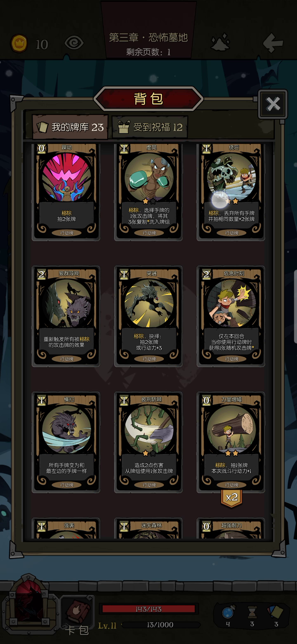The width and height of the screenshot is (297, 644).
Task: Select the 躁动 card
Action: [66, 191]
